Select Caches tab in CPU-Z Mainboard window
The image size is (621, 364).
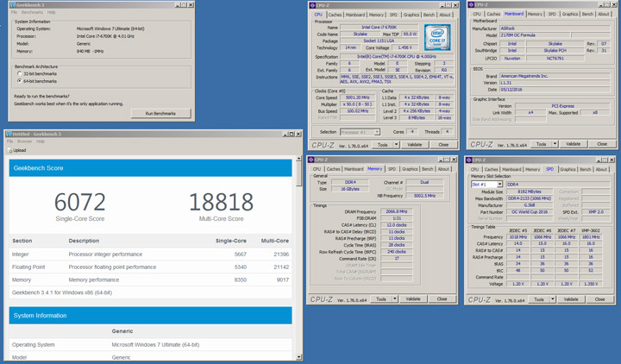493,14
